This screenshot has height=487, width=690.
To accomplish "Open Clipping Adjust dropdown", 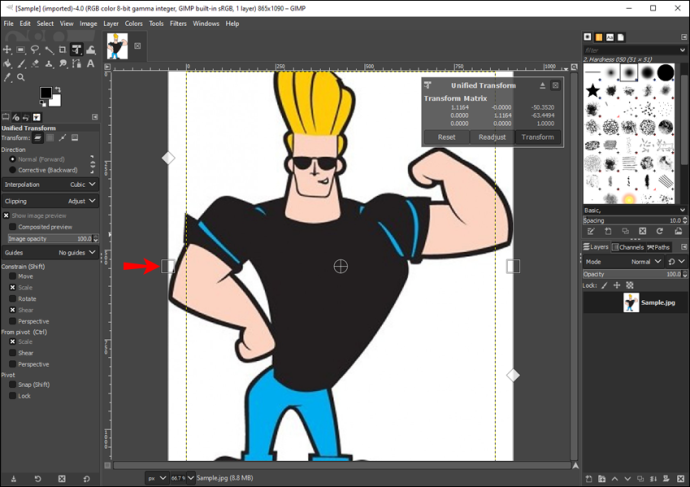I will [x=50, y=201].
